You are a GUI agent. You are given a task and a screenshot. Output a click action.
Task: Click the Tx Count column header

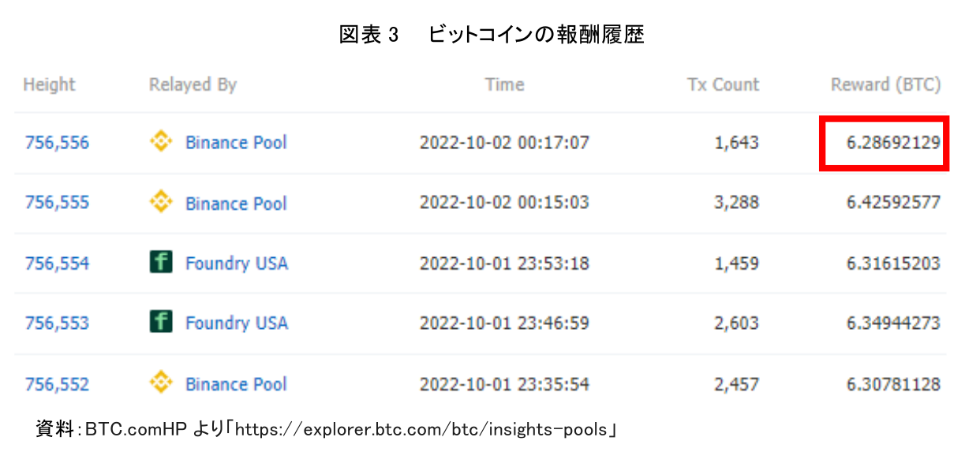(x=723, y=85)
